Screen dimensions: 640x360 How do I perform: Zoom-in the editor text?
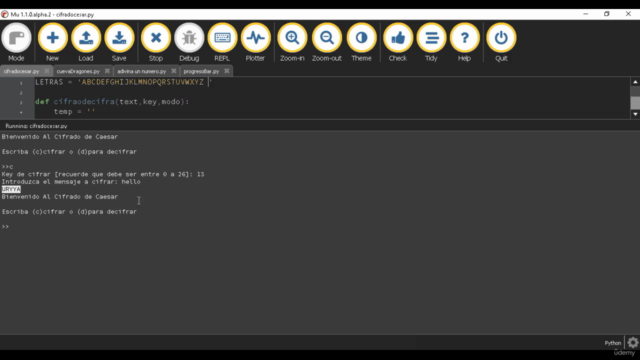pos(292,42)
